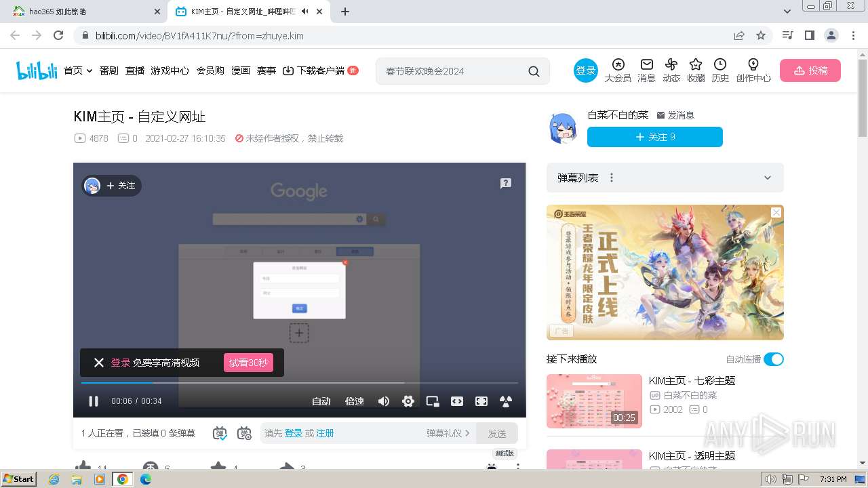Viewport: 868px width, 488px height.
Task: Click the pink 投稿 upload button
Action: (x=810, y=70)
